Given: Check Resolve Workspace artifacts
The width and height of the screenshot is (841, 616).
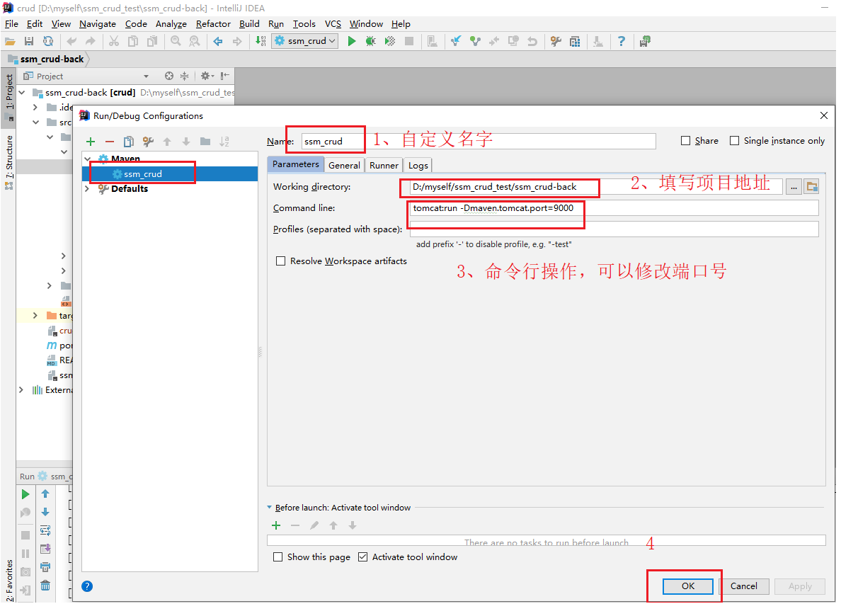Looking at the screenshot, I should 280,261.
